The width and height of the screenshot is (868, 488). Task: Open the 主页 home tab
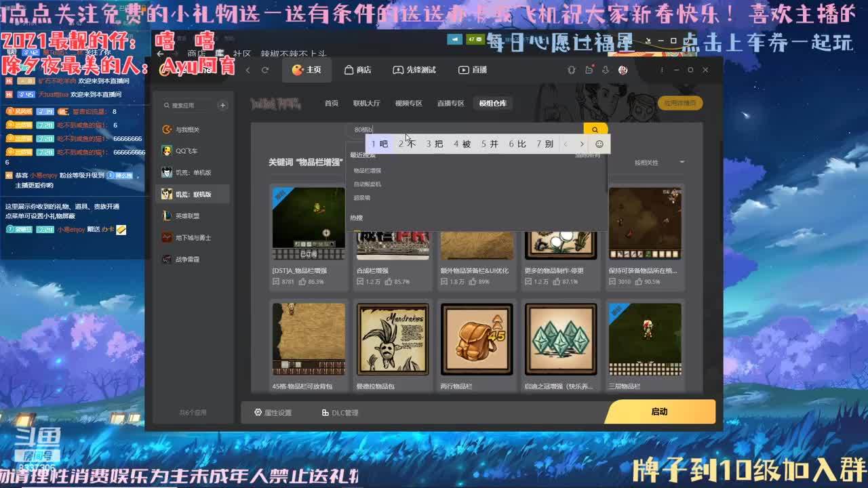click(307, 70)
